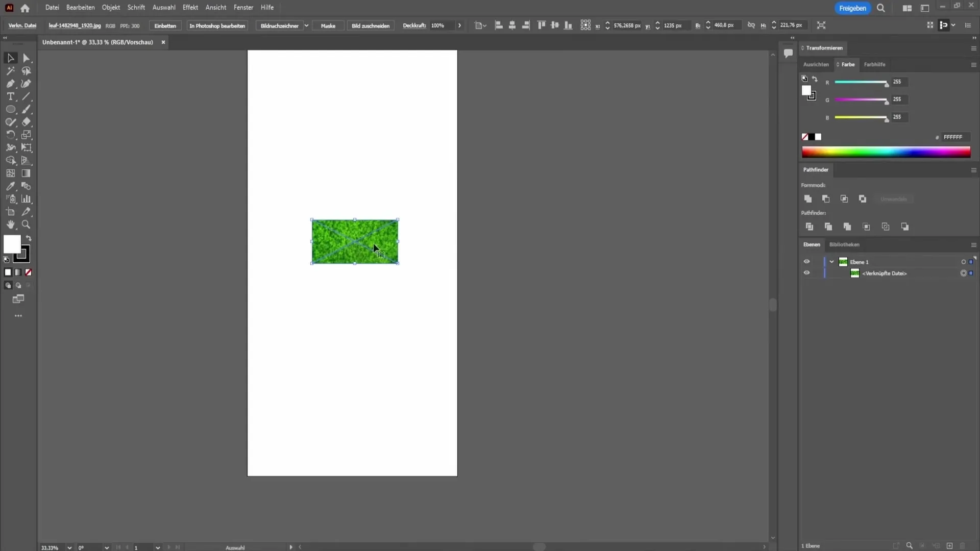Viewport: 980px width, 551px height.
Task: Open the Ebenen panel options menu
Action: click(973, 245)
